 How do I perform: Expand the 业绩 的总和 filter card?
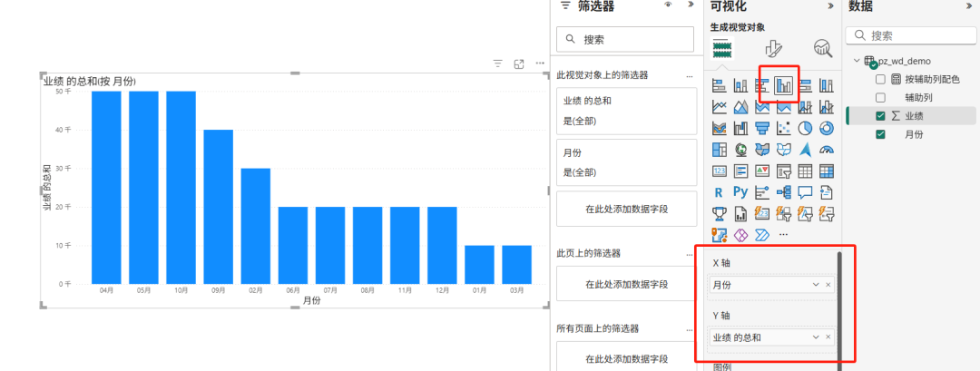(x=626, y=112)
